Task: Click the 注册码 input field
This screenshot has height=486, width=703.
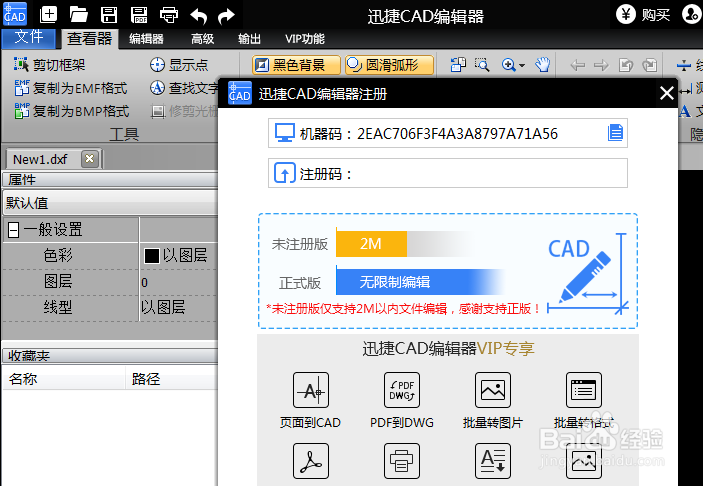Action: point(448,173)
